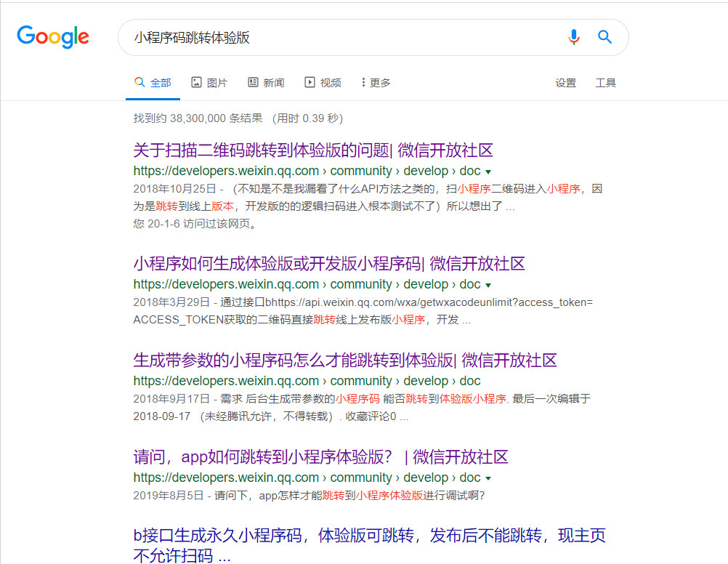This screenshot has height=564, width=728.
Task: Open result b接口生成永久小程序码
Action: click(370, 545)
